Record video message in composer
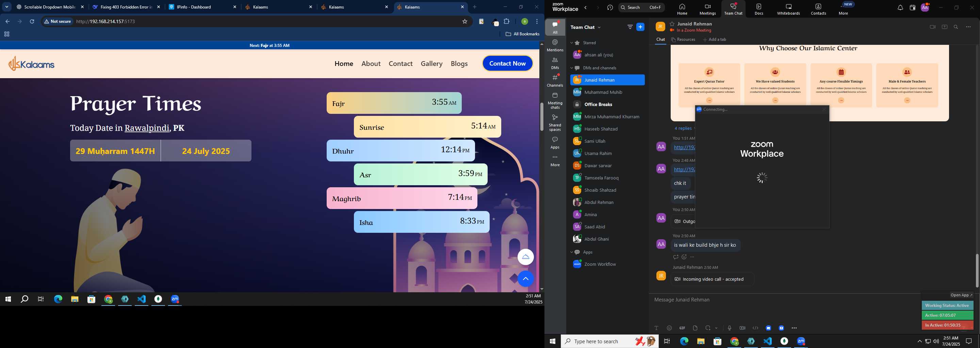Image resolution: width=980 pixels, height=348 pixels. tap(742, 328)
